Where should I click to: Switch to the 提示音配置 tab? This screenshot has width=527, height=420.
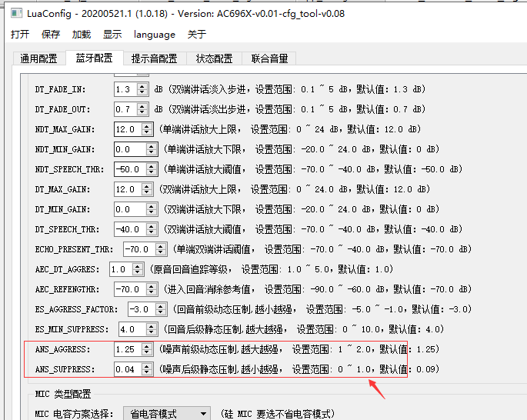(155, 58)
